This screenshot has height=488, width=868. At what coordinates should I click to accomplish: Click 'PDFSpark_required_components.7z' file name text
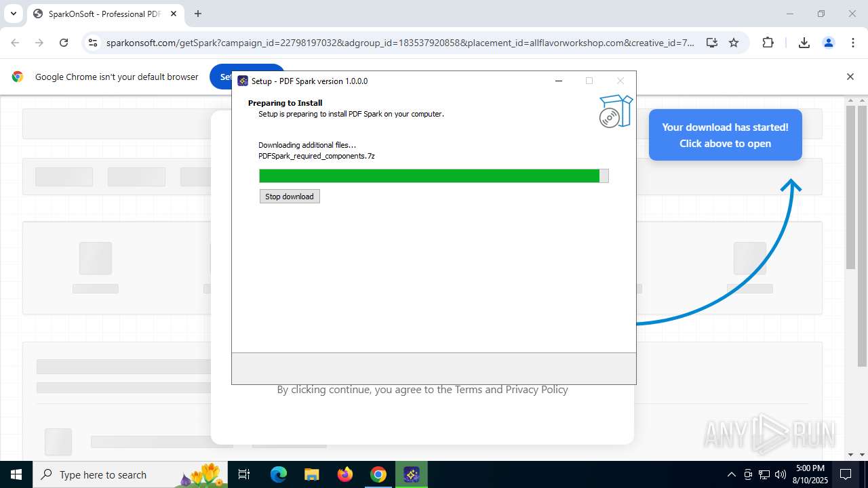tap(317, 156)
